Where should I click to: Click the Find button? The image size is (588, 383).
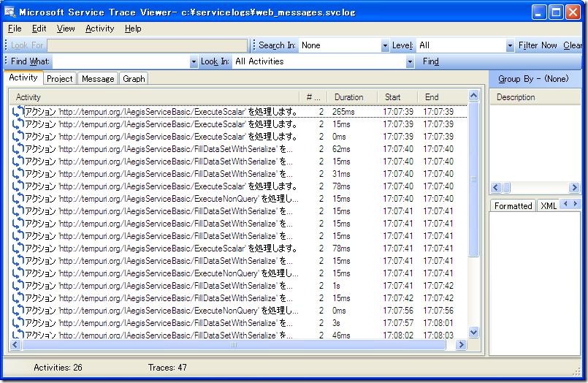pos(430,61)
